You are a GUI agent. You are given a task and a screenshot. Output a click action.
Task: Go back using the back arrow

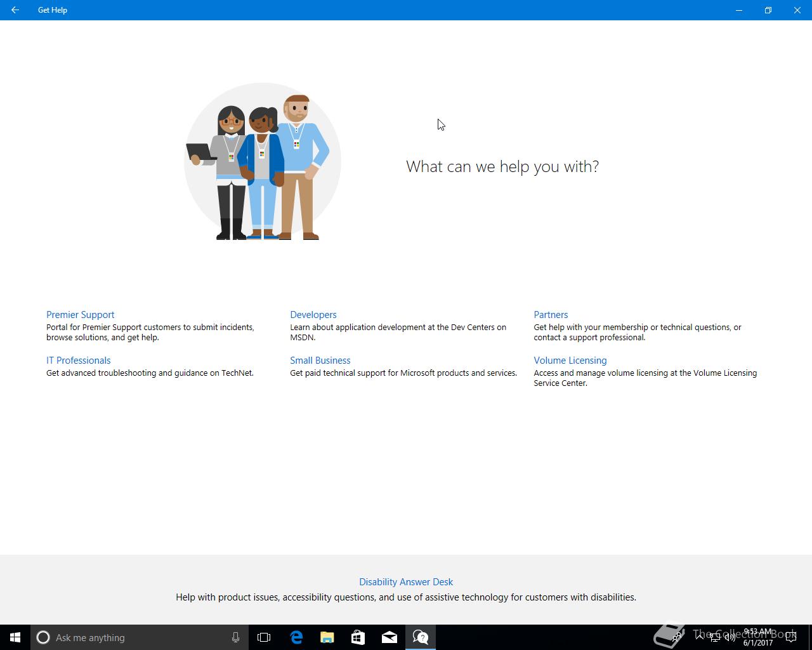(x=15, y=10)
